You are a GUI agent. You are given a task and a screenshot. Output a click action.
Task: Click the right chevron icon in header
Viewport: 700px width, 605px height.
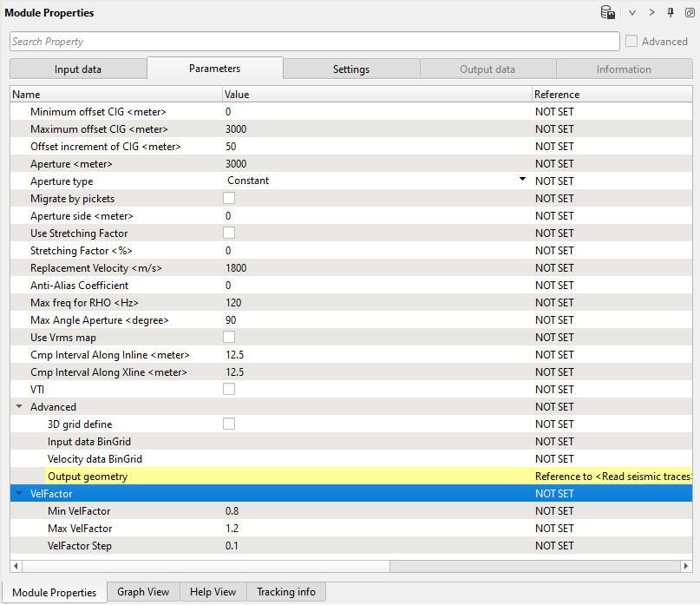click(651, 13)
